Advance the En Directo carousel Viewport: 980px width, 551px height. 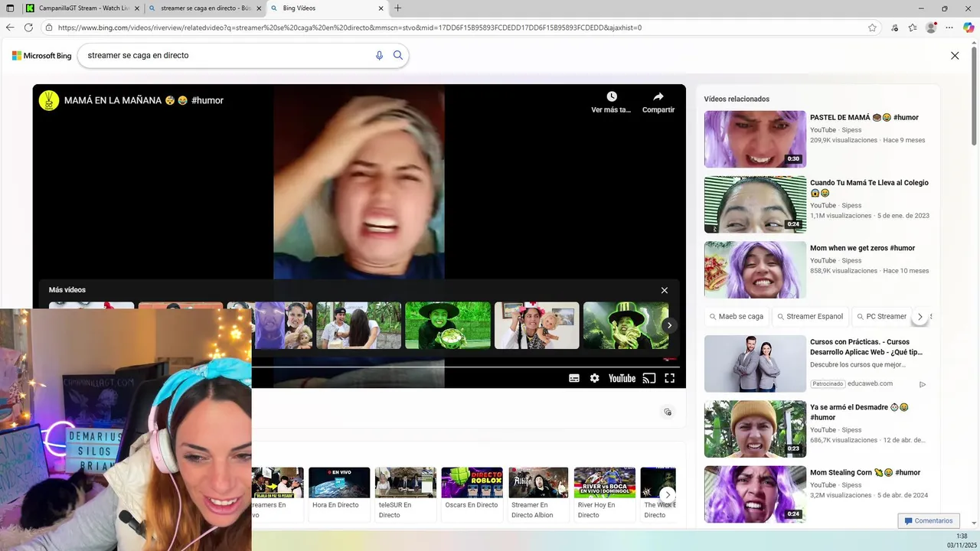668,494
